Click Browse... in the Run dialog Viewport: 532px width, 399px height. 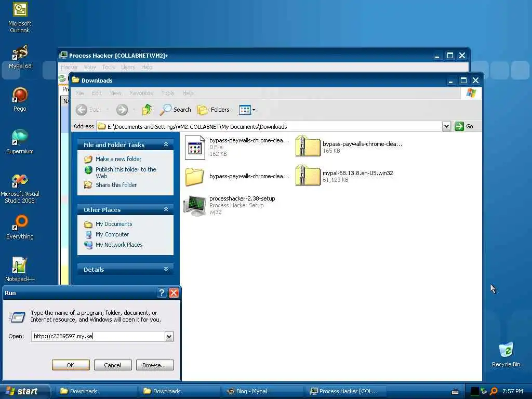(x=155, y=365)
